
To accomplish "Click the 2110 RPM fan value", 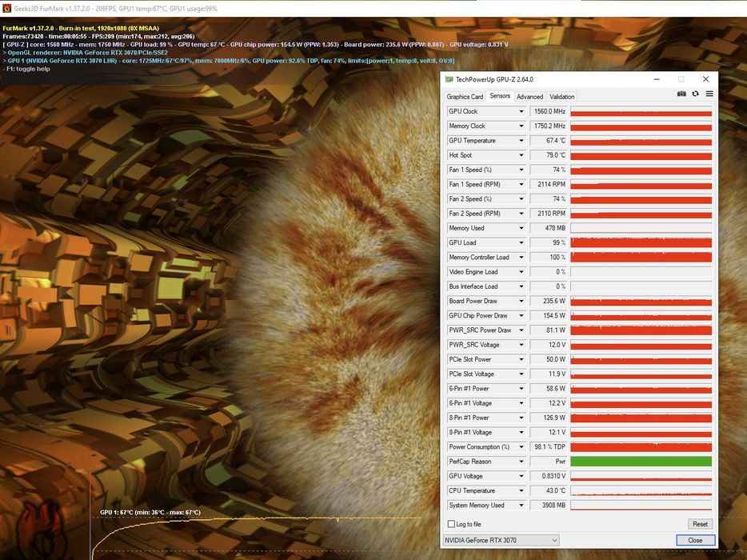I will pyautogui.click(x=549, y=214).
